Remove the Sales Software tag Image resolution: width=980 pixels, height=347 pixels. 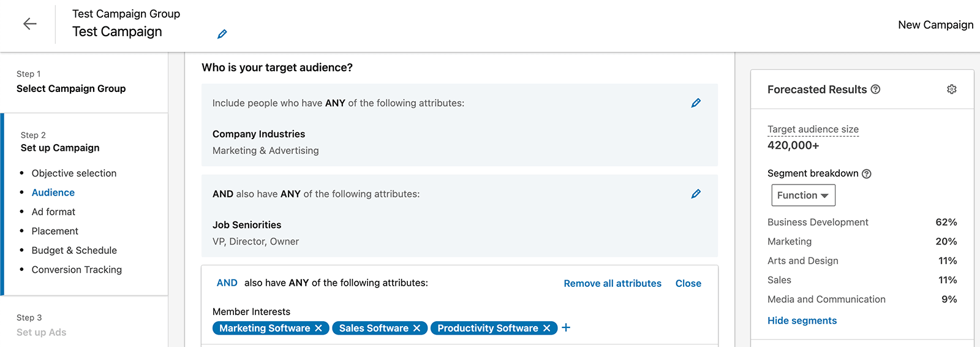pyautogui.click(x=417, y=329)
